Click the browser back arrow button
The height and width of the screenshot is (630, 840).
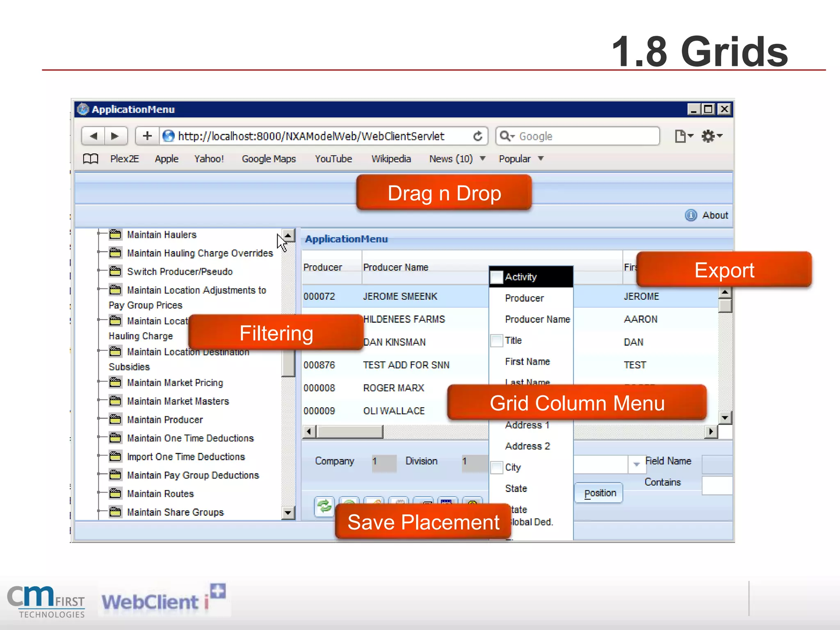point(94,136)
